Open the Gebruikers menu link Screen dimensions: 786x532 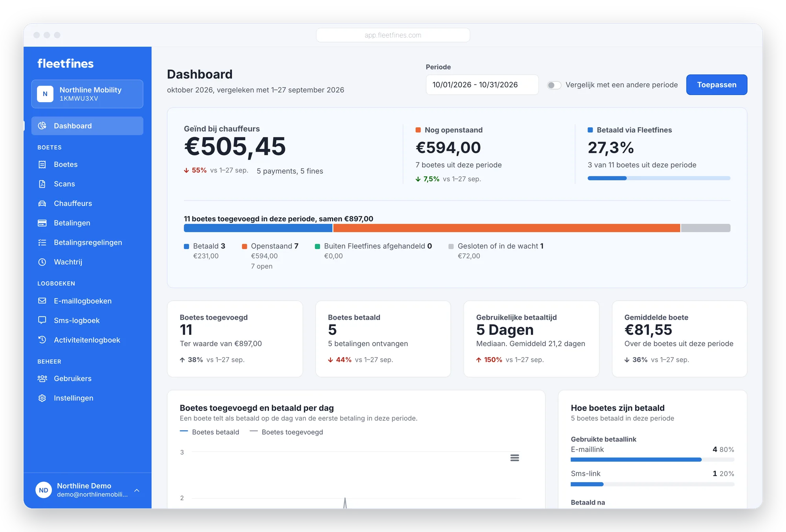tap(87, 378)
